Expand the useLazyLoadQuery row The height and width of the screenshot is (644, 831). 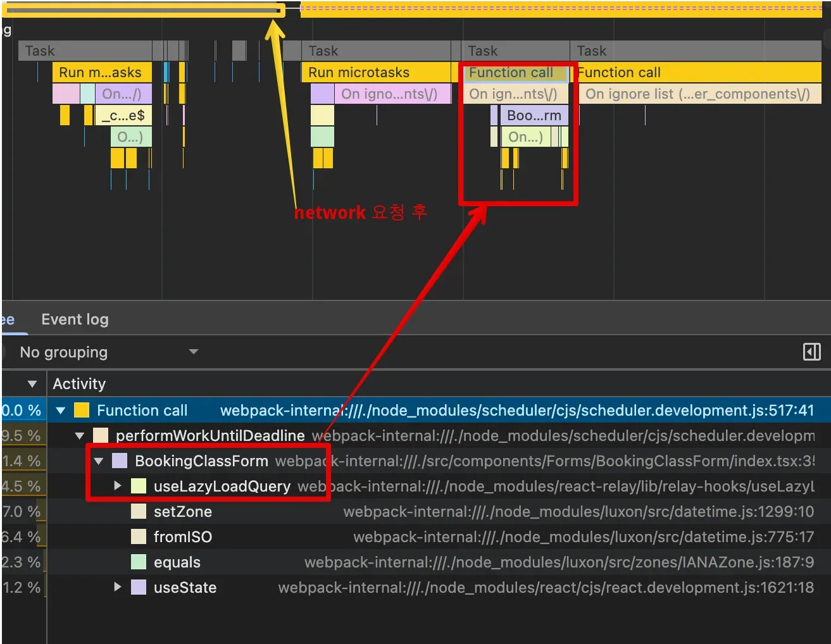click(118, 486)
